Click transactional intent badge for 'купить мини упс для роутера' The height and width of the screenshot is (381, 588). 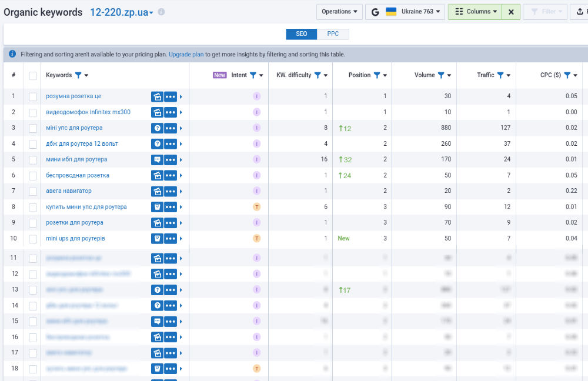click(x=256, y=207)
